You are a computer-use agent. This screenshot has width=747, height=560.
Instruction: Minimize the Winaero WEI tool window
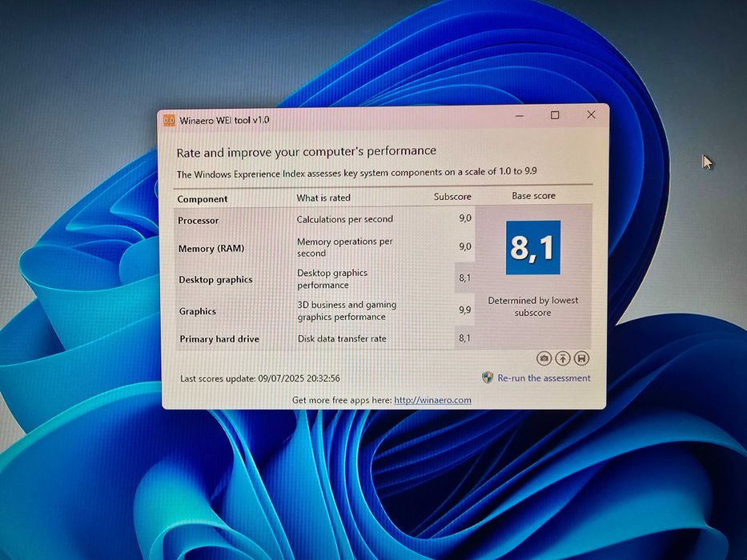(520, 116)
